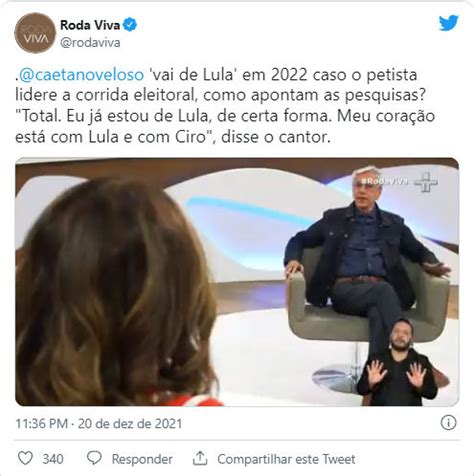Click the date 20 de dez de 2021
Viewport: 474px width, 476px height.
130,424
